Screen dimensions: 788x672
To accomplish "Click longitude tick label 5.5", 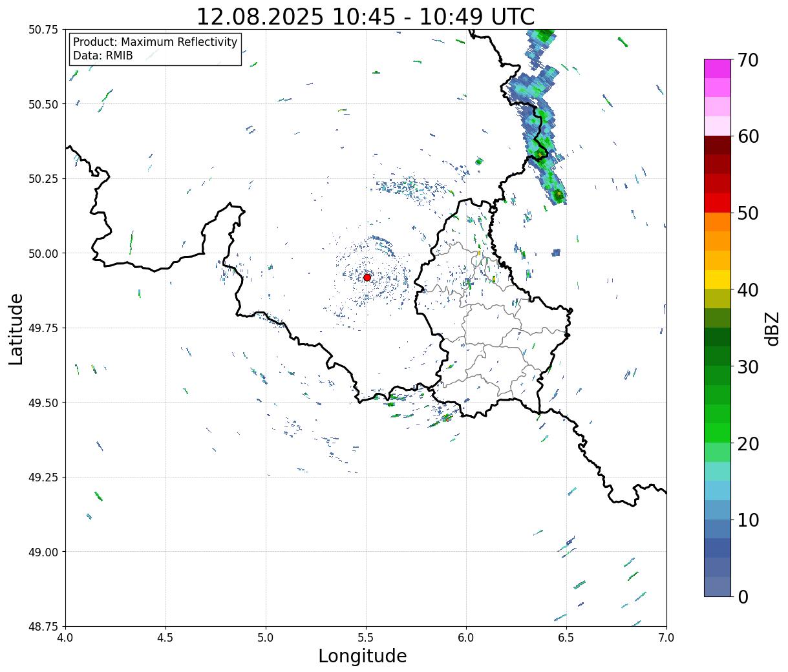I will [x=366, y=638].
